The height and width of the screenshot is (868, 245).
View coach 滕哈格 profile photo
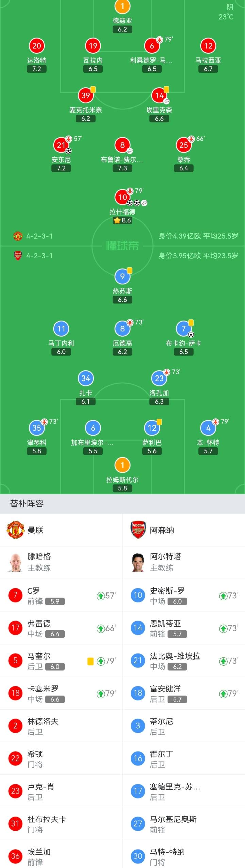coord(16,562)
